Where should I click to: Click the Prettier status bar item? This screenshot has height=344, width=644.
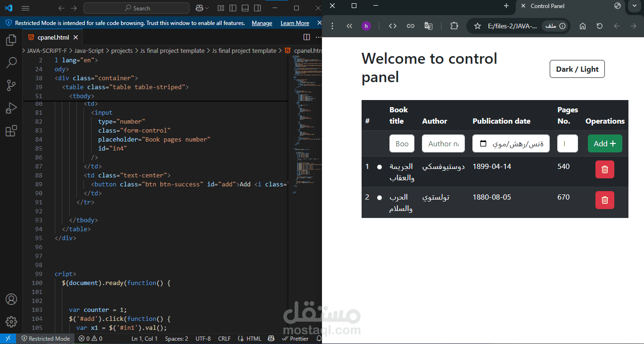(x=295, y=338)
